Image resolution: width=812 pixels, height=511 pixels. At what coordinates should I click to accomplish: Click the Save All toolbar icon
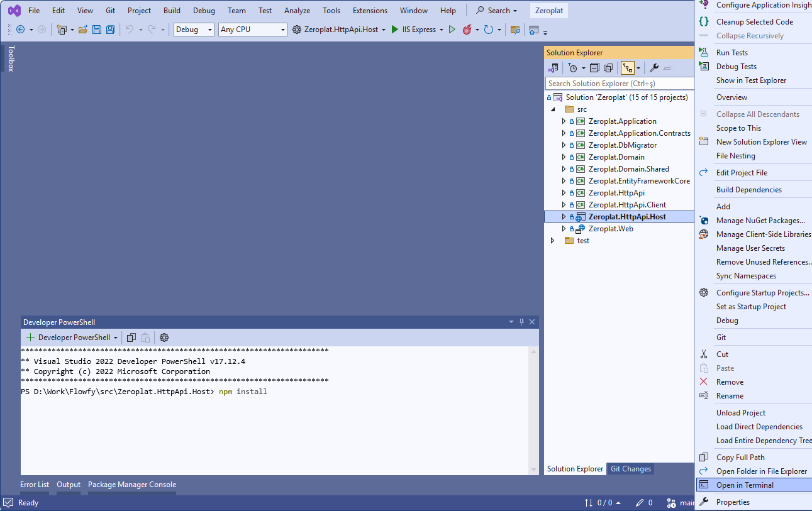[111, 30]
